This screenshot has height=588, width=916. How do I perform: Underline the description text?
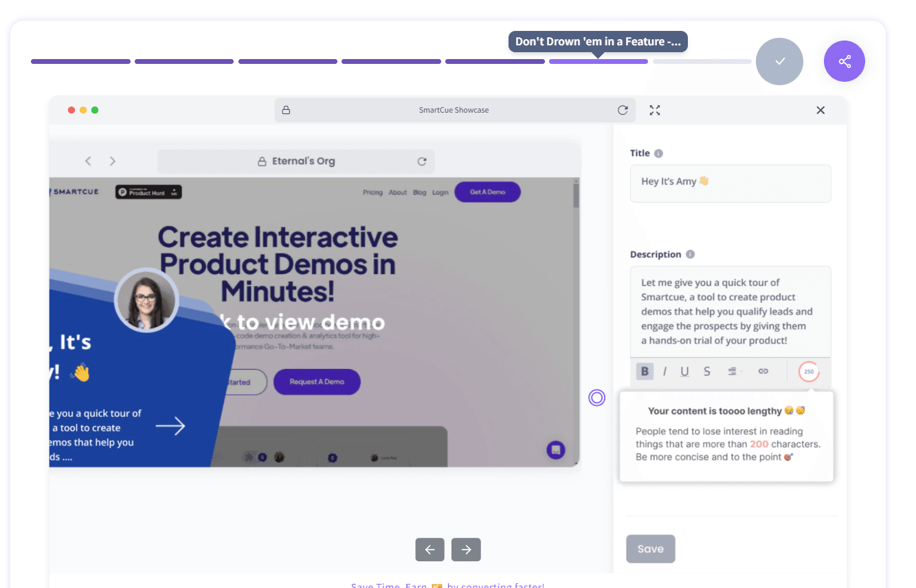coord(684,372)
